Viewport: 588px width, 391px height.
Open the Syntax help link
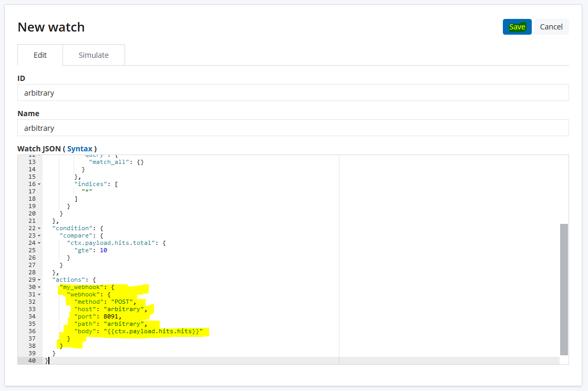(79, 149)
